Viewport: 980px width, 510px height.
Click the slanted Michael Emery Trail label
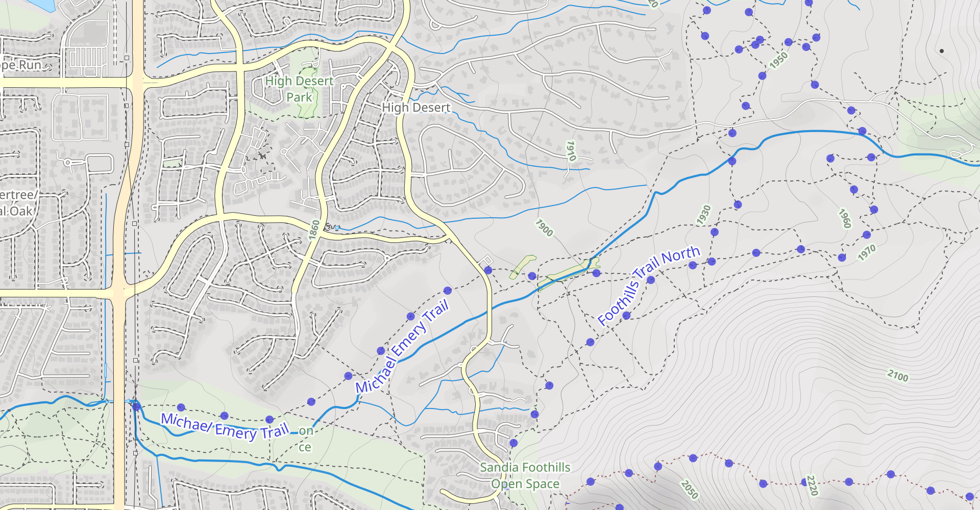(403, 346)
